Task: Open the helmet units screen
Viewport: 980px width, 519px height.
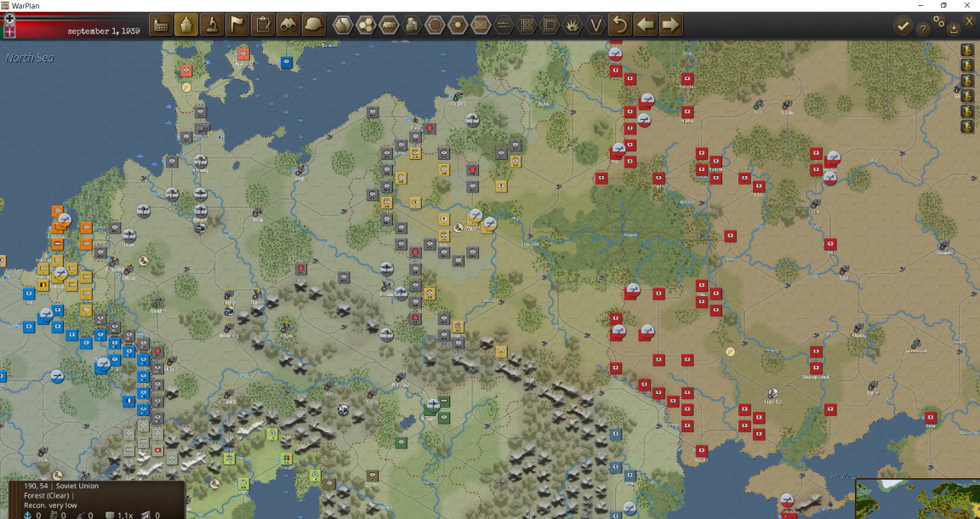Action: (314, 25)
